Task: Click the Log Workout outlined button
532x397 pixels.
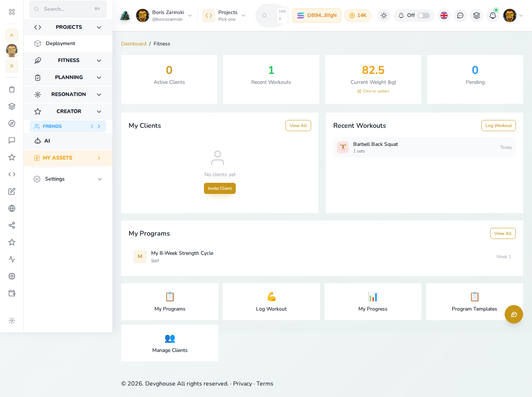Action: pos(498,126)
